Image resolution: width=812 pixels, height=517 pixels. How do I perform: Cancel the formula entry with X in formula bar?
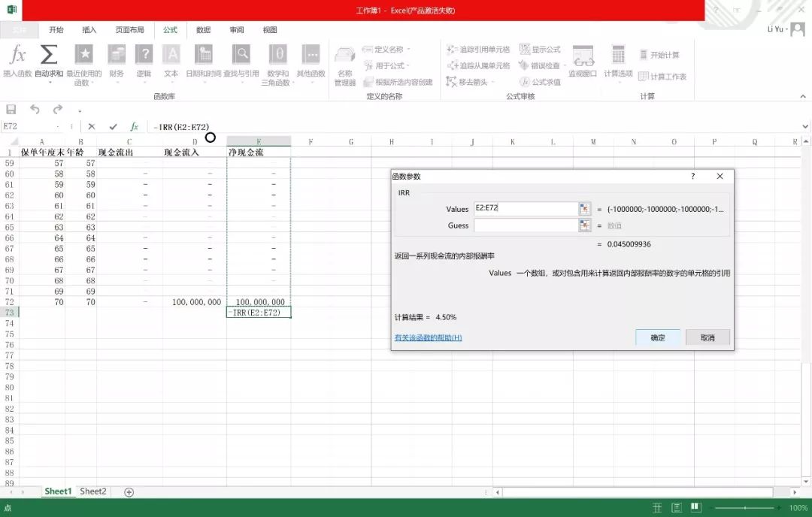click(x=92, y=126)
